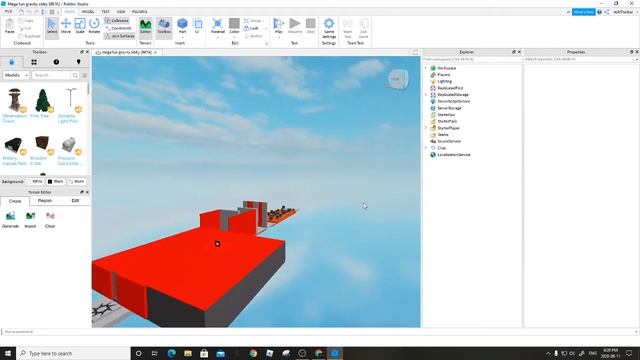Toggle the Join Surfaces option
Viewport: 640px width, 360px height.
(x=119, y=36)
